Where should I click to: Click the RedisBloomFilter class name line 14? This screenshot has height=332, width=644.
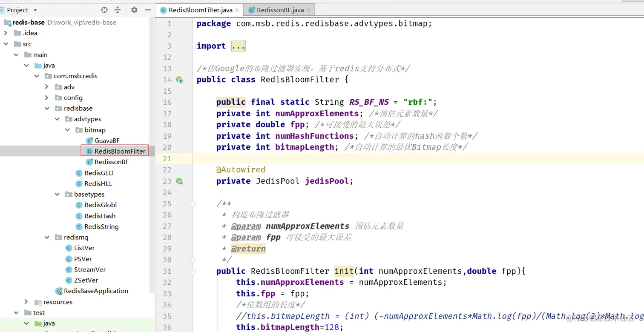pos(300,80)
